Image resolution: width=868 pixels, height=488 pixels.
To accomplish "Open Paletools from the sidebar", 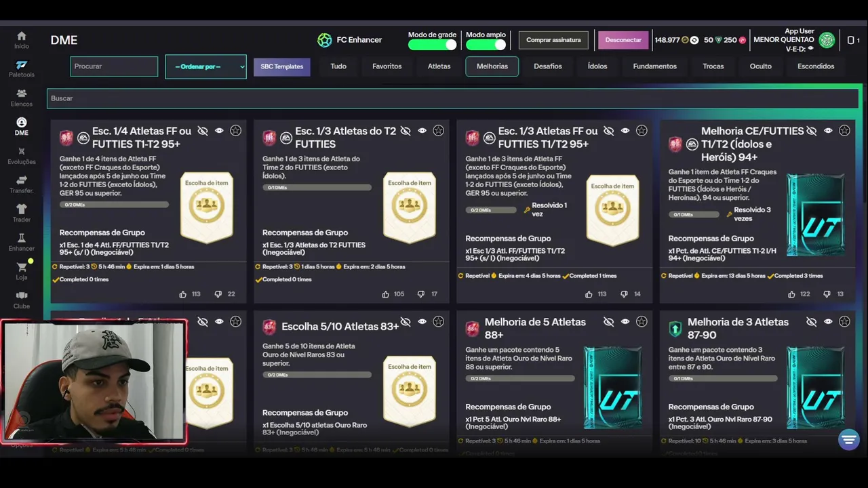I will pos(22,69).
